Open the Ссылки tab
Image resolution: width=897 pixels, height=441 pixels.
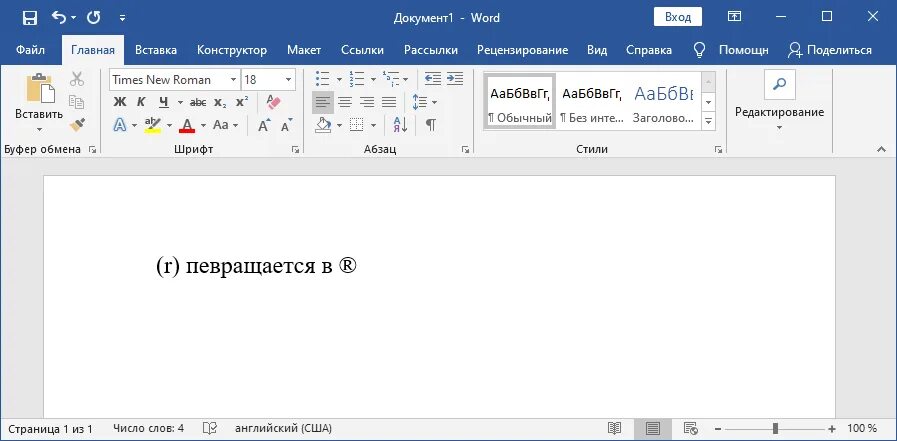pyautogui.click(x=362, y=50)
